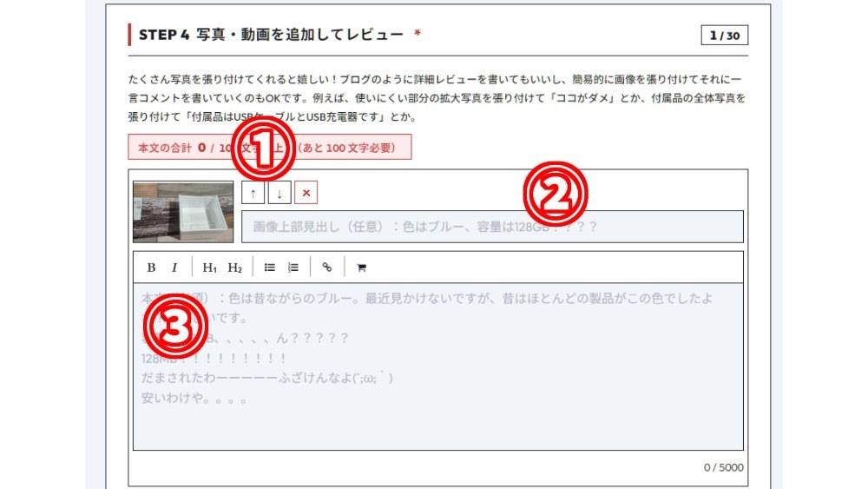The height and width of the screenshot is (489, 868).
Task: Apply the H2 heading style
Action: 234,268
